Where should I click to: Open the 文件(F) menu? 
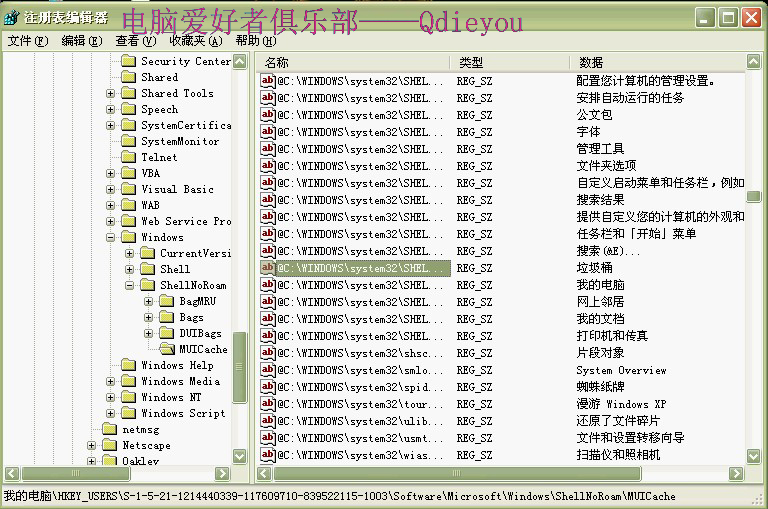[27, 41]
